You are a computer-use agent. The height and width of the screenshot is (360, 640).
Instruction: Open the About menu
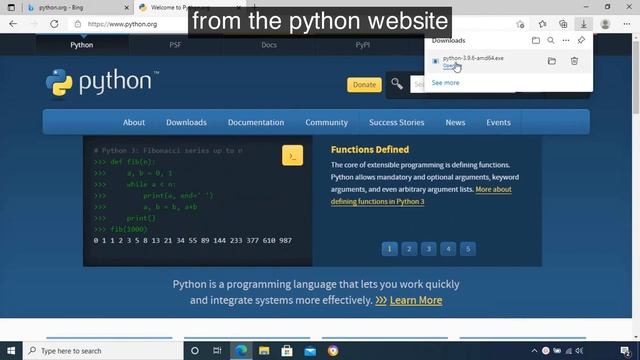(x=134, y=122)
